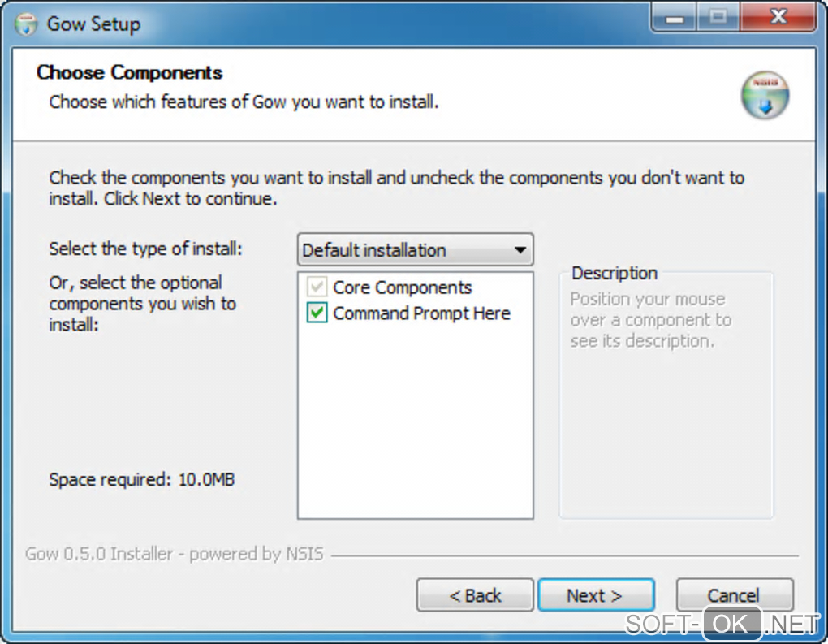Viewport: 828px width, 644px height.
Task: Click the Choose Components heading
Action: [x=129, y=73]
